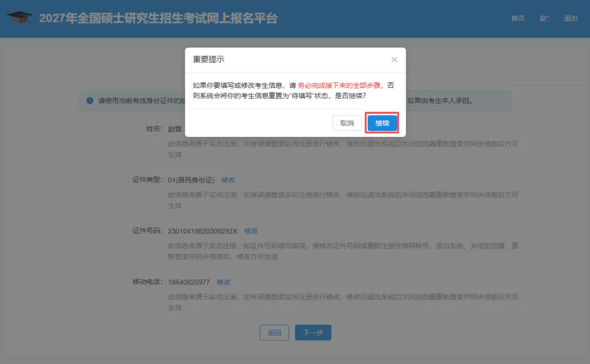Open the 首页 link in the header

518,18
